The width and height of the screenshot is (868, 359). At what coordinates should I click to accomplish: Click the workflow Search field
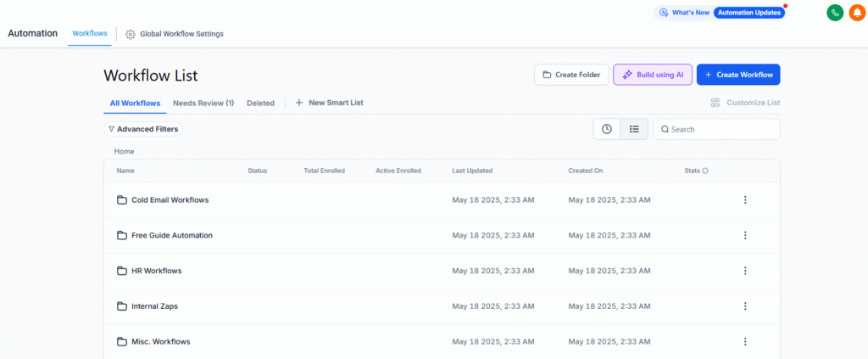click(721, 129)
